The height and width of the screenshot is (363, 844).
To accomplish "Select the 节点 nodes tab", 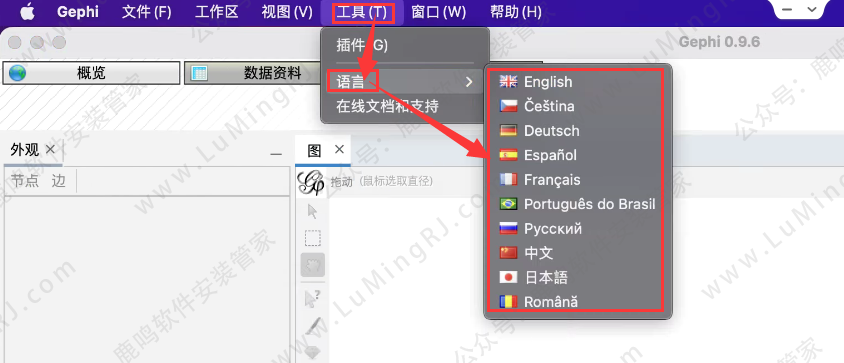I will [x=25, y=181].
